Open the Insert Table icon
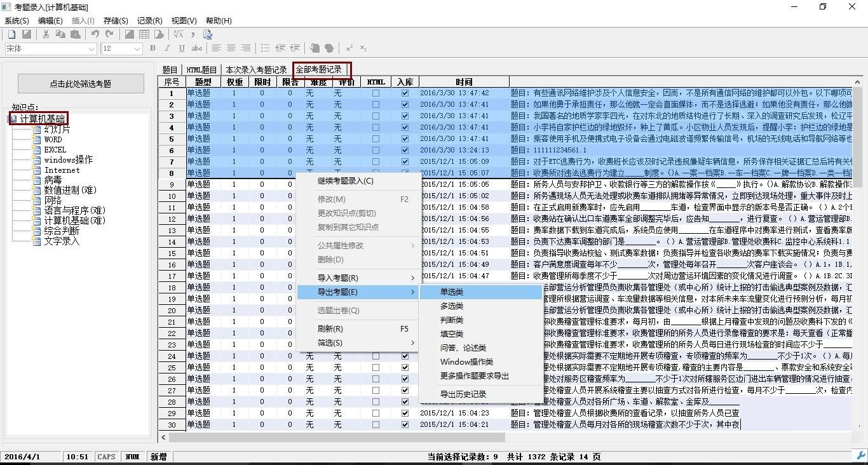The height and width of the screenshot is (465, 868). (144, 34)
